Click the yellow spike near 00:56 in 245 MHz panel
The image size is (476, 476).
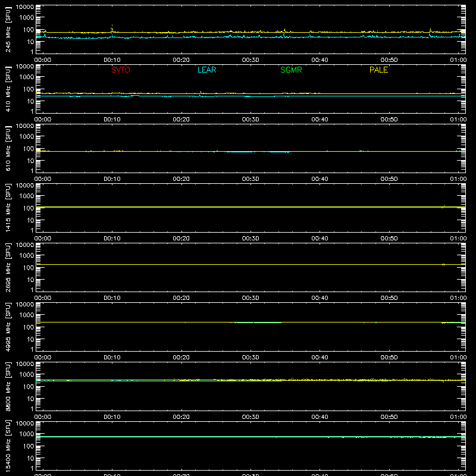pos(430,30)
